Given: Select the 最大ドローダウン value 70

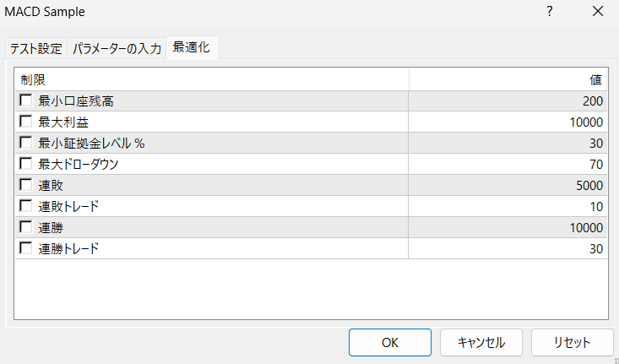Looking at the screenshot, I should [595, 164].
